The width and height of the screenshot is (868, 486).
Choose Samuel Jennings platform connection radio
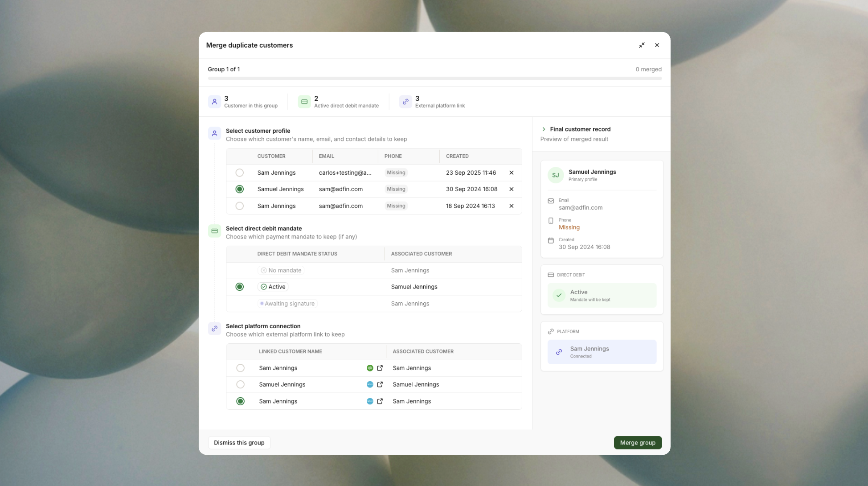click(x=240, y=384)
